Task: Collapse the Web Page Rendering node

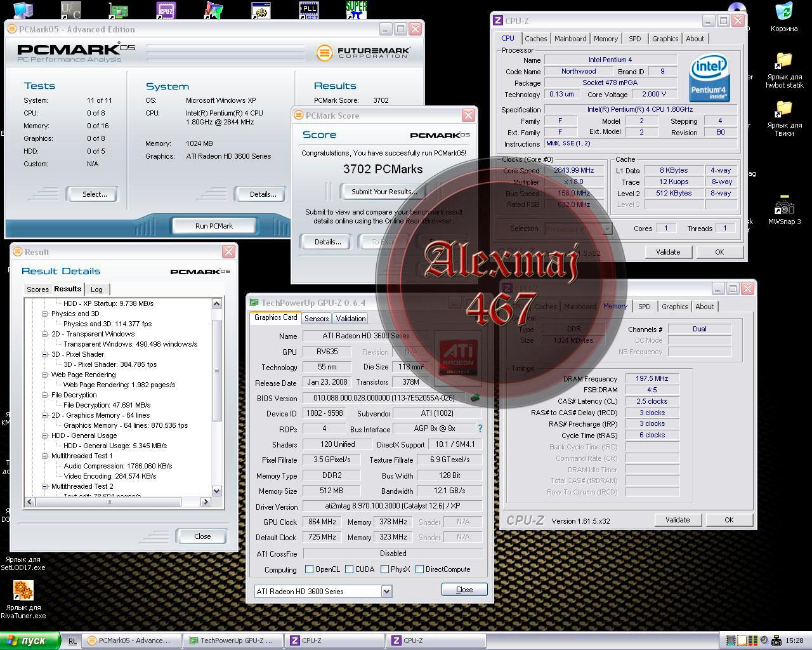Action: (45, 375)
